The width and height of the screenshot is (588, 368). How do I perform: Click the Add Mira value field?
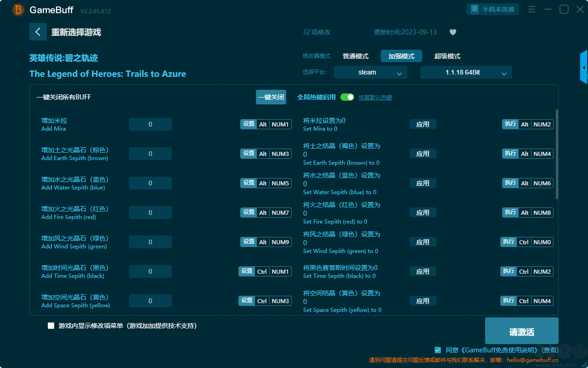(x=150, y=124)
